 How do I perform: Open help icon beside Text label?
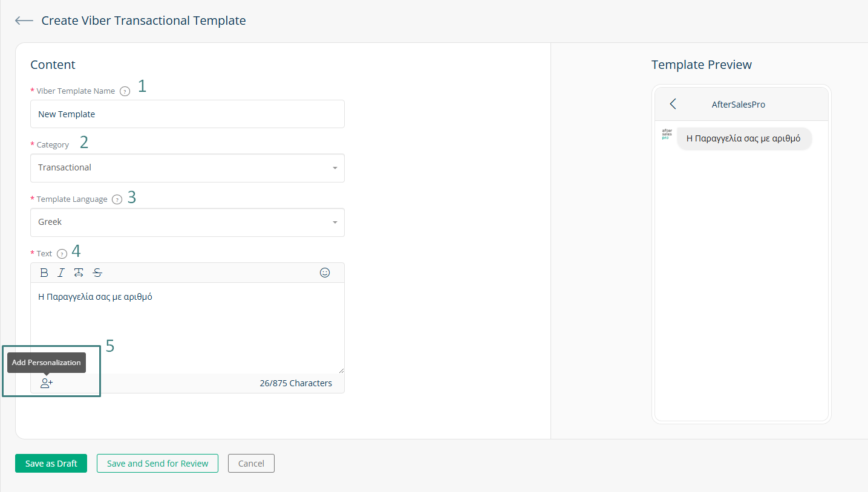[62, 254]
